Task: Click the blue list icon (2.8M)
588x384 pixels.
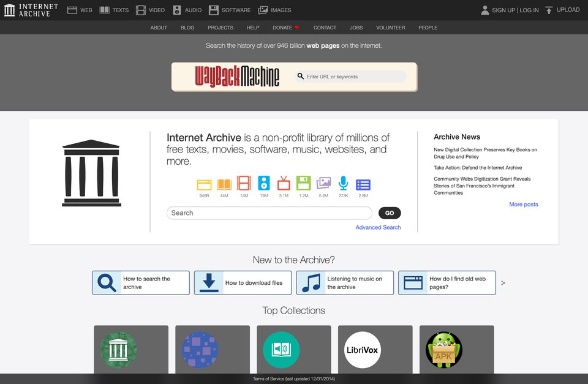Action: (363, 184)
